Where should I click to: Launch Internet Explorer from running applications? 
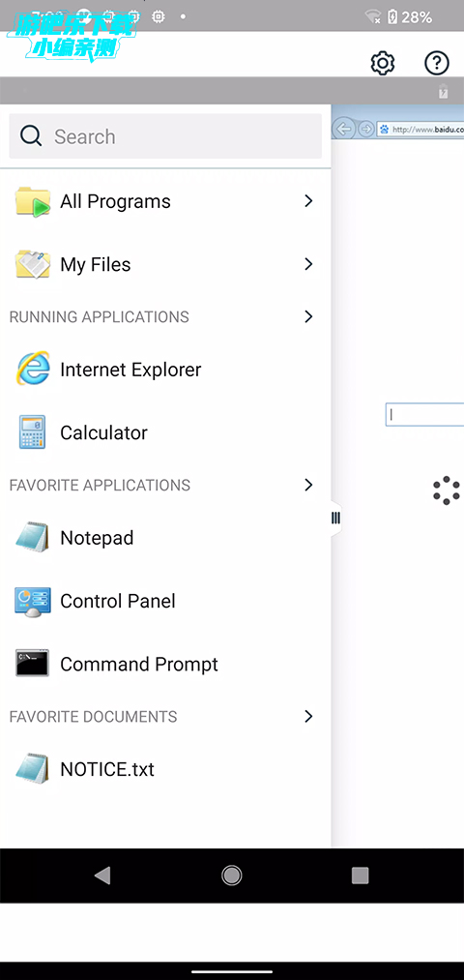(x=165, y=370)
